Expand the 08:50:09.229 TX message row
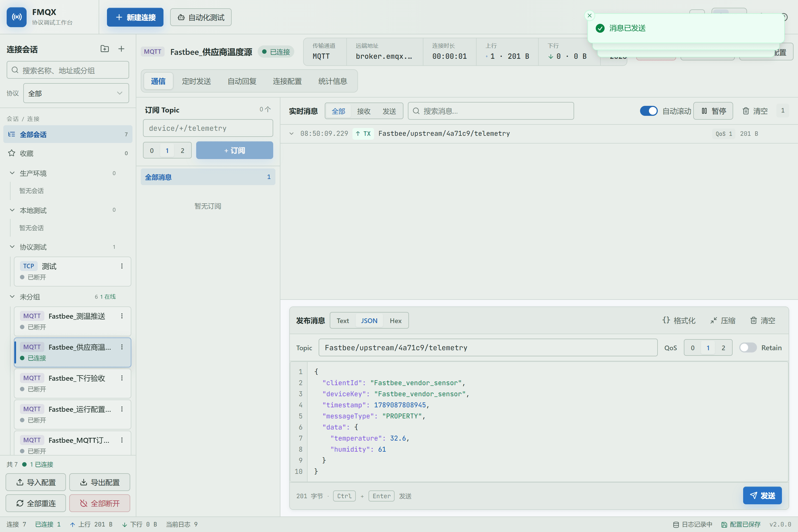The image size is (798, 532). 291,134
